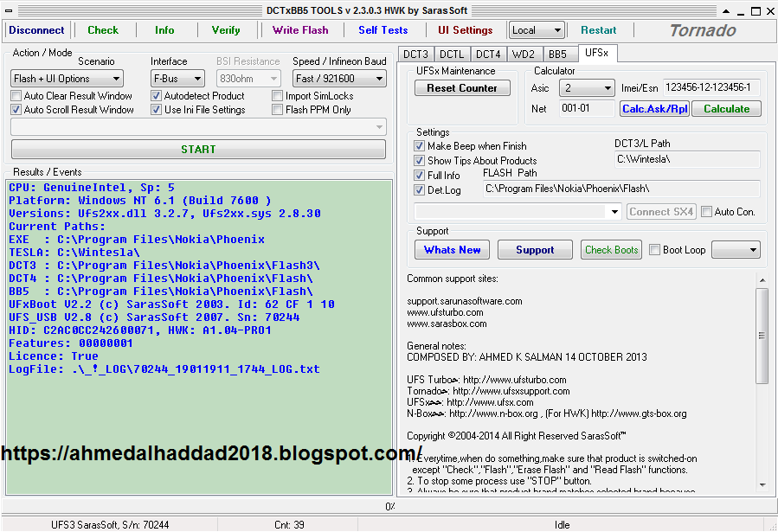
Task: Click Verify in the toolbar
Action: (226, 30)
